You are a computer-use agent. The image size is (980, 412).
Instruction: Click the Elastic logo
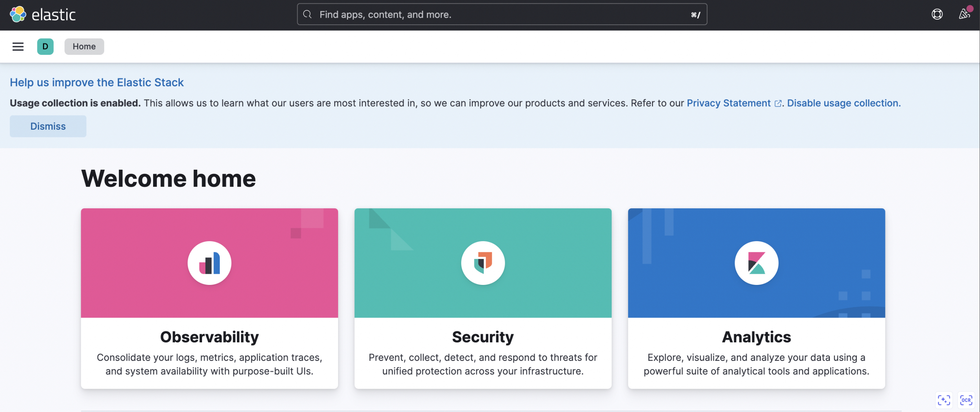[x=18, y=14]
